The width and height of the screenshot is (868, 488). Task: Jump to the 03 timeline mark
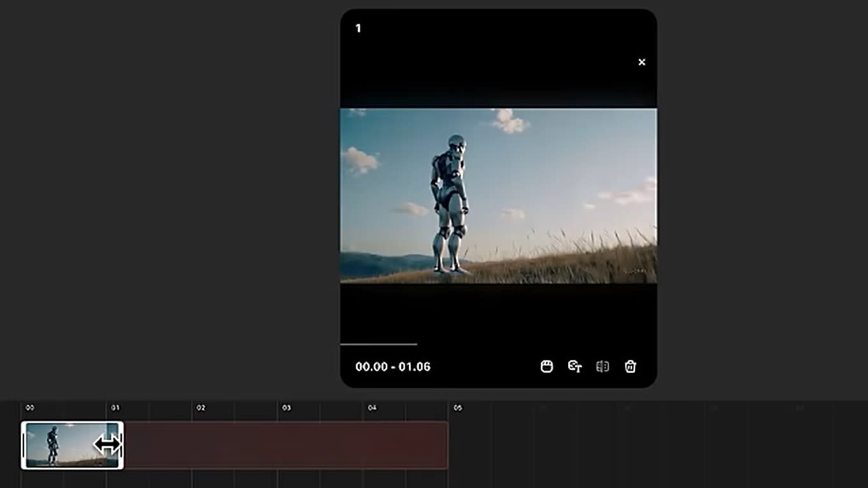pyautogui.click(x=287, y=408)
